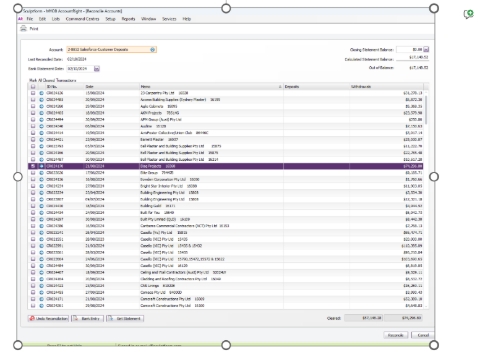
Task: Tick the Mark All Cleared Transactions header checkbox
Action: click(33, 87)
